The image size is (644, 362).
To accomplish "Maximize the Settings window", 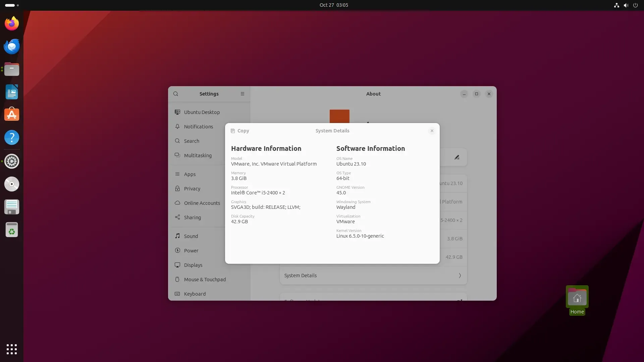I will tap(476, 94).
